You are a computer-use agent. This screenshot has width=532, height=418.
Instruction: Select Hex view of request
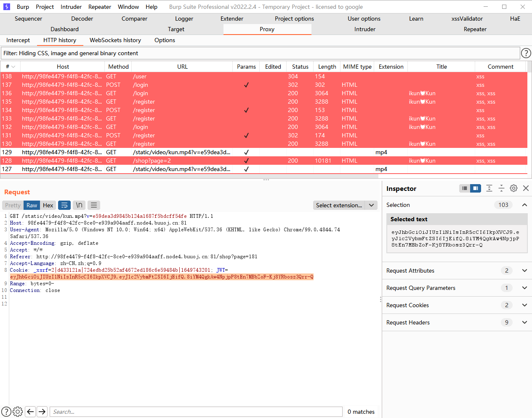(48, 205)
